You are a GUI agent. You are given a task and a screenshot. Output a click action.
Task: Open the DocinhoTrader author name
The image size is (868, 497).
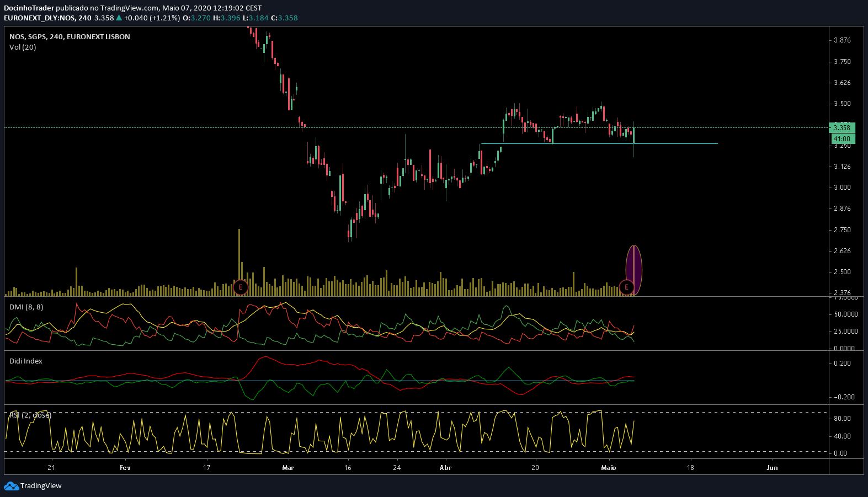pyautogui.click(x=29, y=8)
